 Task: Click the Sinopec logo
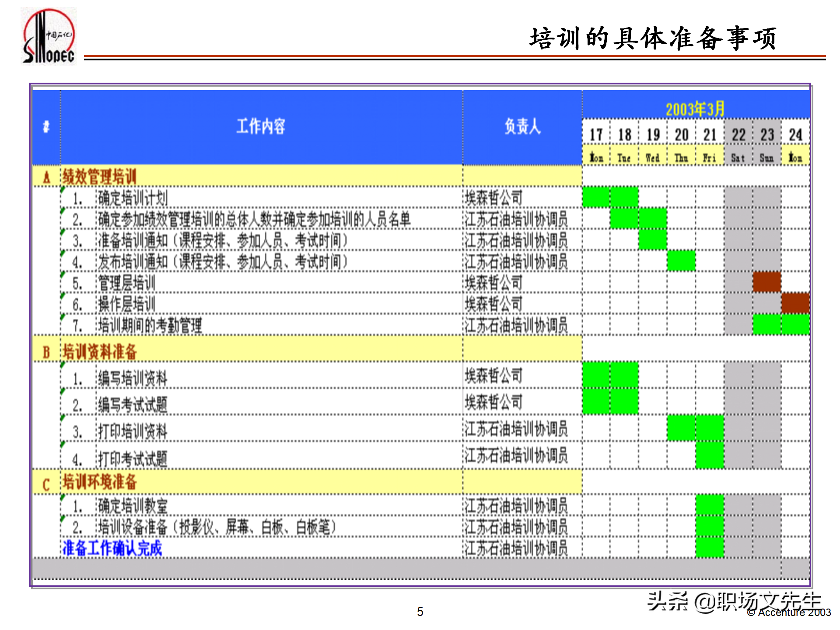[48, 35]
